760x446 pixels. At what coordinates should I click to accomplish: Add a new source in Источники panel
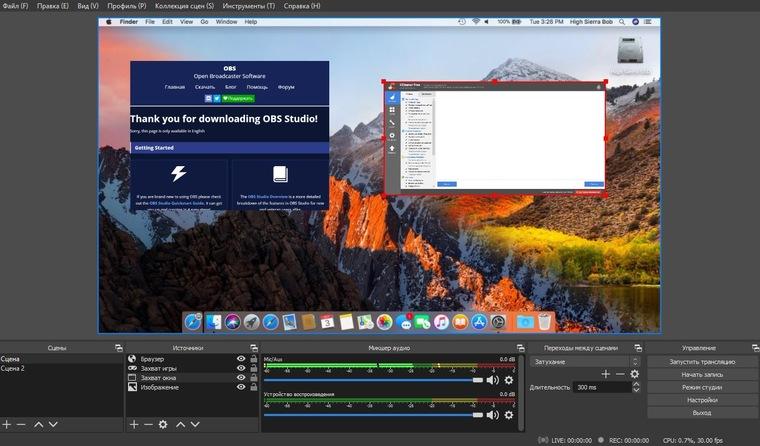click(134, 424)
